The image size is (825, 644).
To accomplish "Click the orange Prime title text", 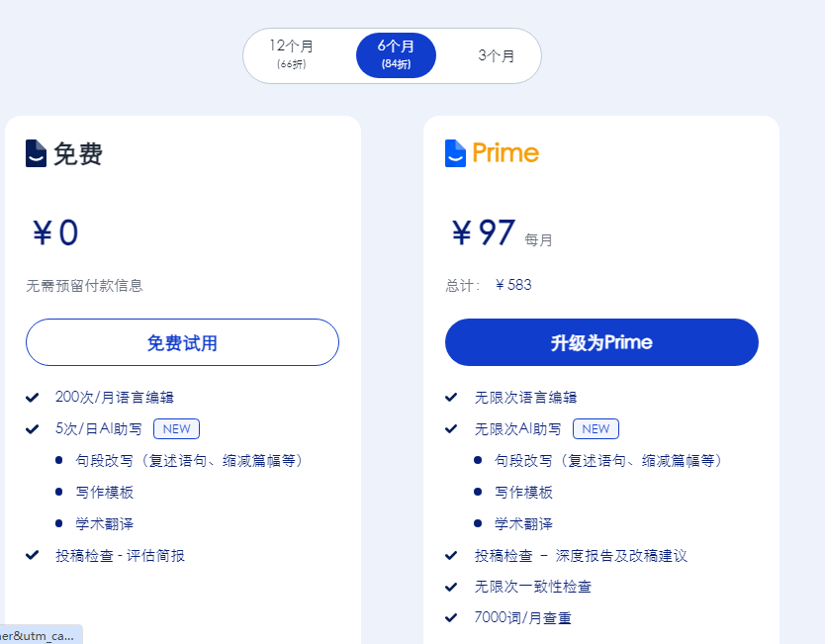I will pos(505,153).
